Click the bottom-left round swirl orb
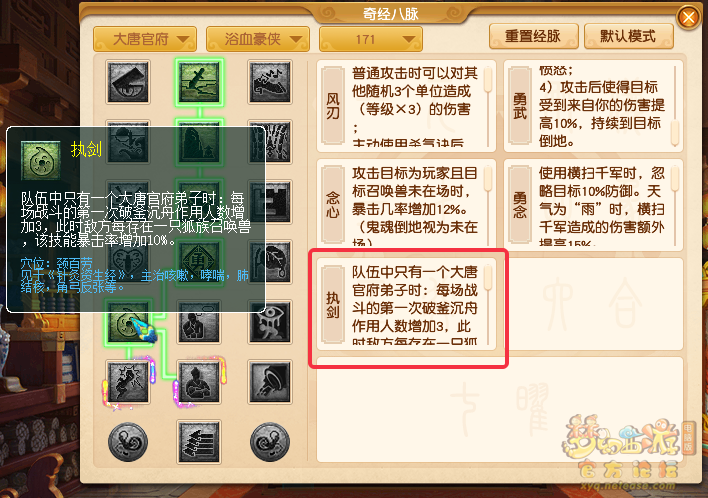Screen dimensions: 708x498 [x=128, y=442]
